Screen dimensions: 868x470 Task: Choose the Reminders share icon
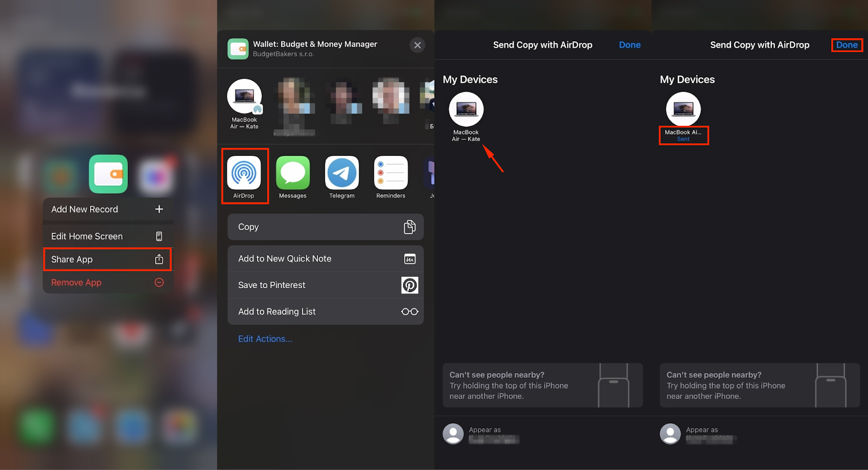391,173
